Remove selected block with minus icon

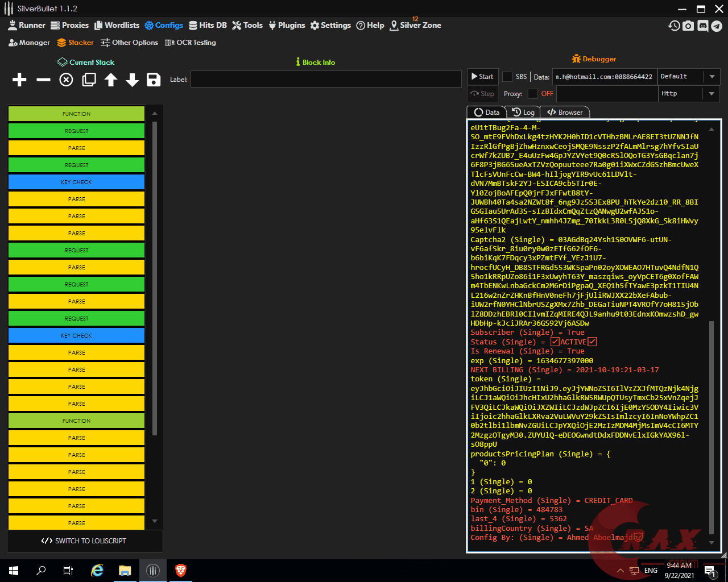(43, 80)
